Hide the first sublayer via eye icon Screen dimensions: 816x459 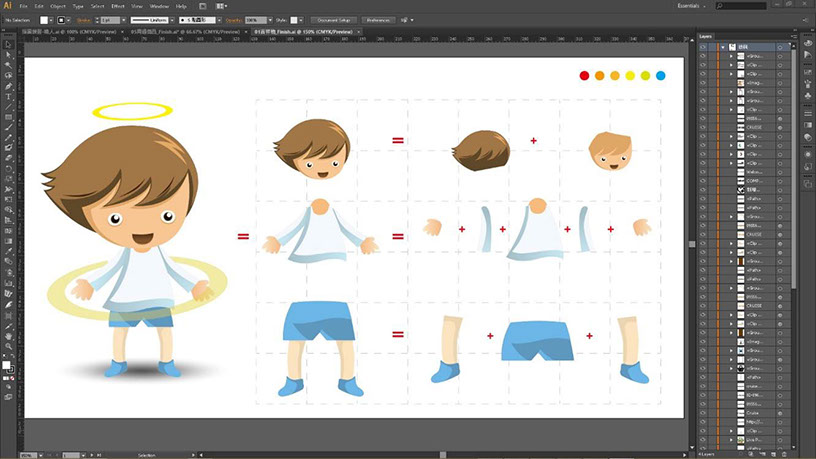pyautogui.click(x=704, y=58)
